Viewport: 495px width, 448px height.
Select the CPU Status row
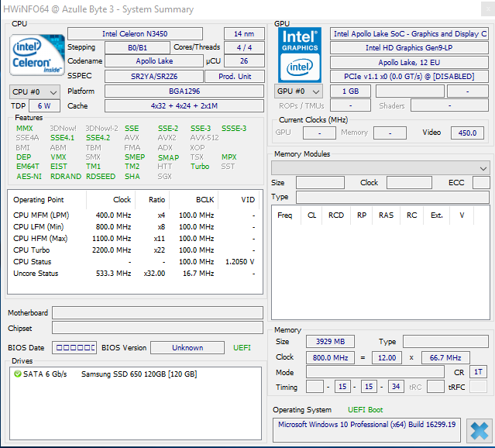pos(135,262)
